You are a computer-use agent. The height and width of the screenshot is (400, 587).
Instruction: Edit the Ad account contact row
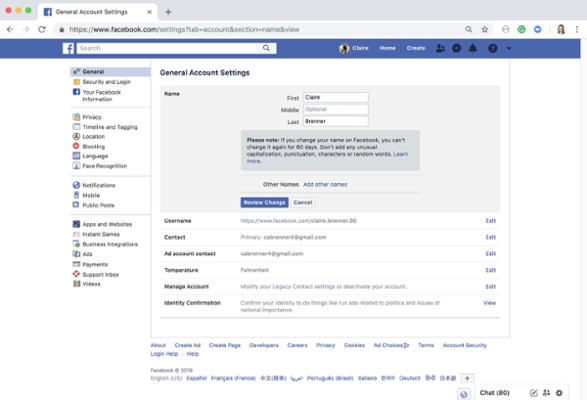coord(490,254)
